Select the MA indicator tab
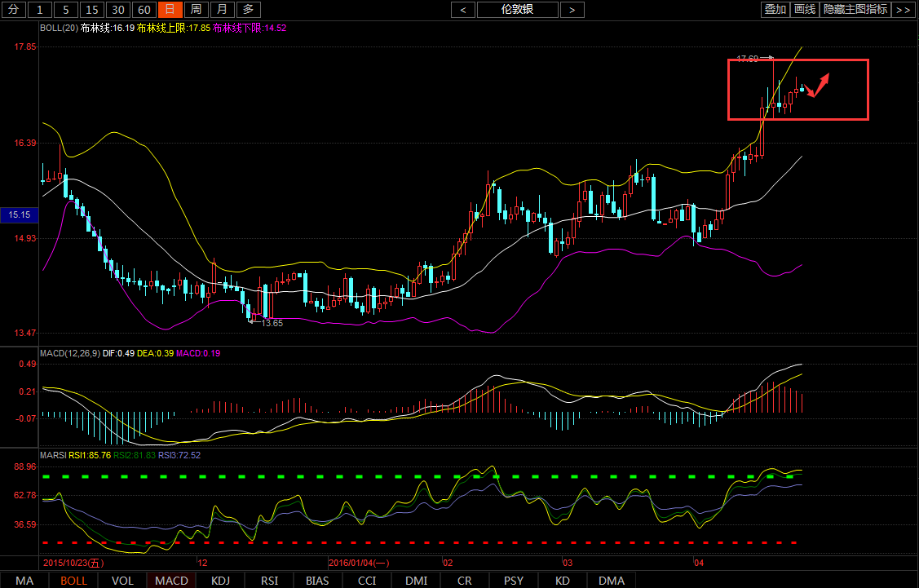Image resolution: width=919 pixels, height=588 pixels. [x=24, y=581]
